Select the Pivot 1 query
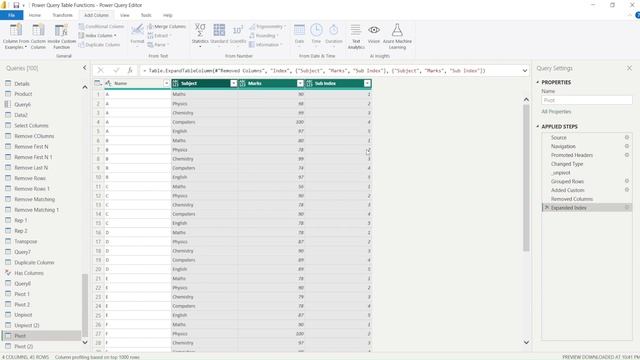Screen dimensions: 640x360 point(22,294)
